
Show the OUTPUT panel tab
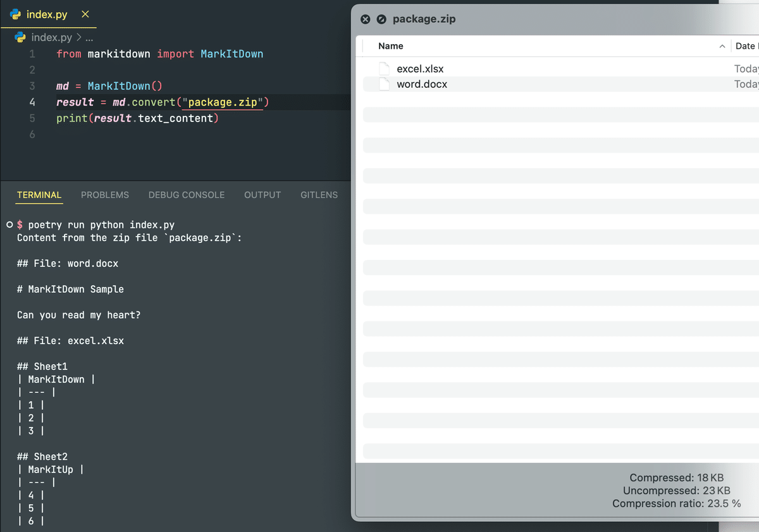coord(262,195)
